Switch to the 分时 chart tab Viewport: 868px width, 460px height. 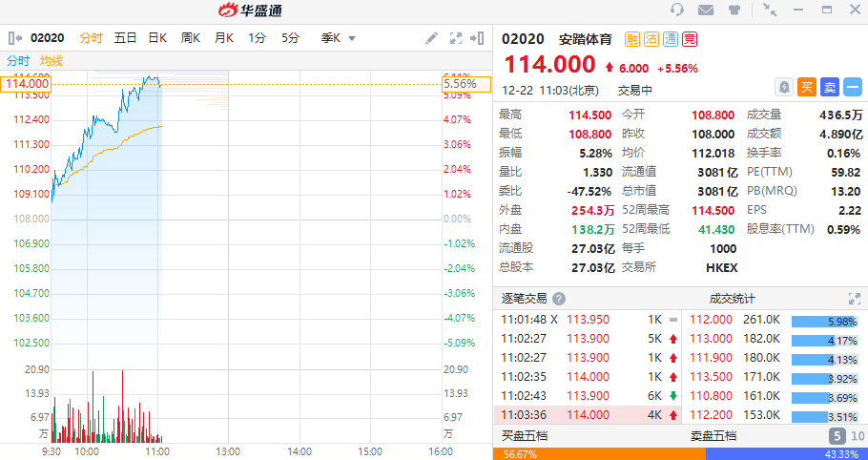[x=92, y=38]
